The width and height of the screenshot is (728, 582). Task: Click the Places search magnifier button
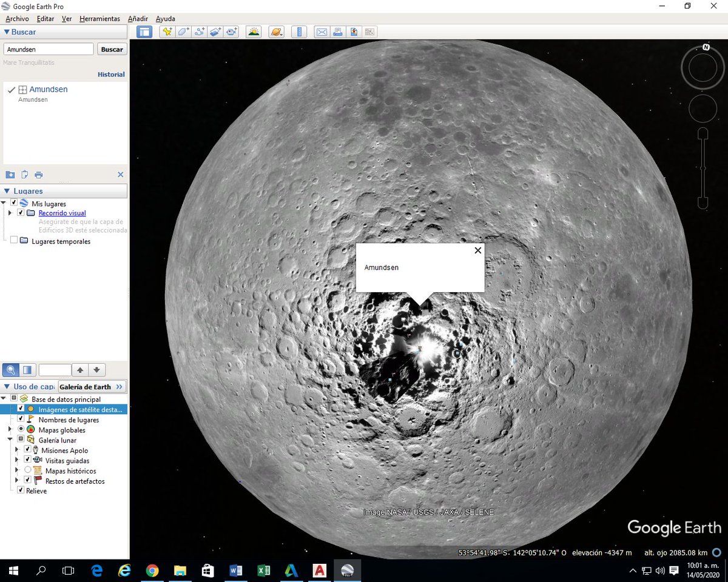pyautogui.click(x=10, y=370)
